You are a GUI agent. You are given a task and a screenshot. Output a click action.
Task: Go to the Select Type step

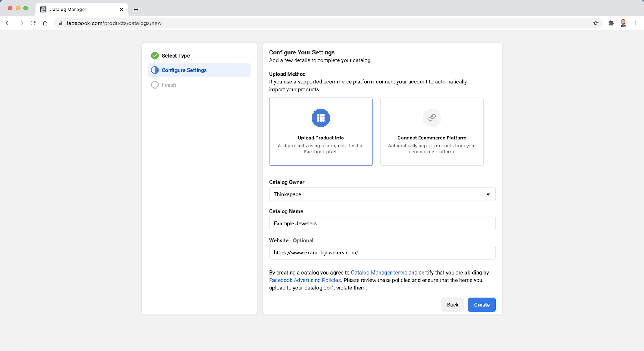point(175,56)
